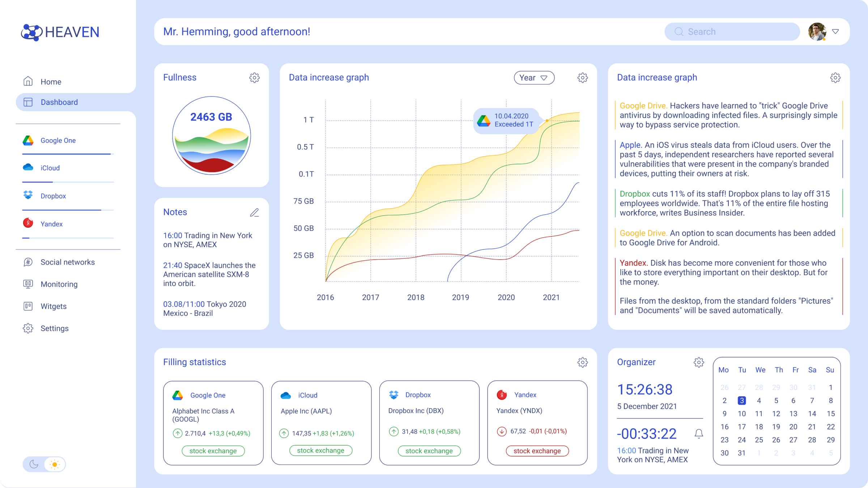Click stock exchange button for Google One
868x488 pixels.
[213, 451]
